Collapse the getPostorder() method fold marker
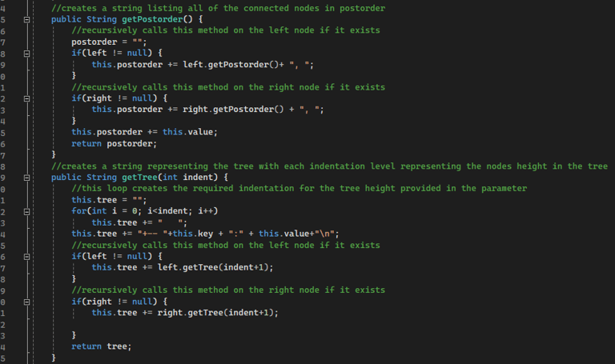The height and width of the screenshot is (364, 615). (x=26, y=19)
